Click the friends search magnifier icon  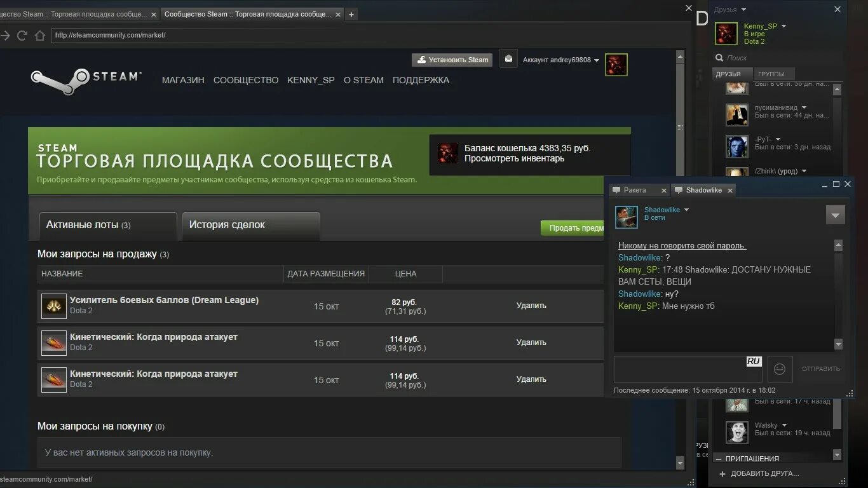click(720, 58)
